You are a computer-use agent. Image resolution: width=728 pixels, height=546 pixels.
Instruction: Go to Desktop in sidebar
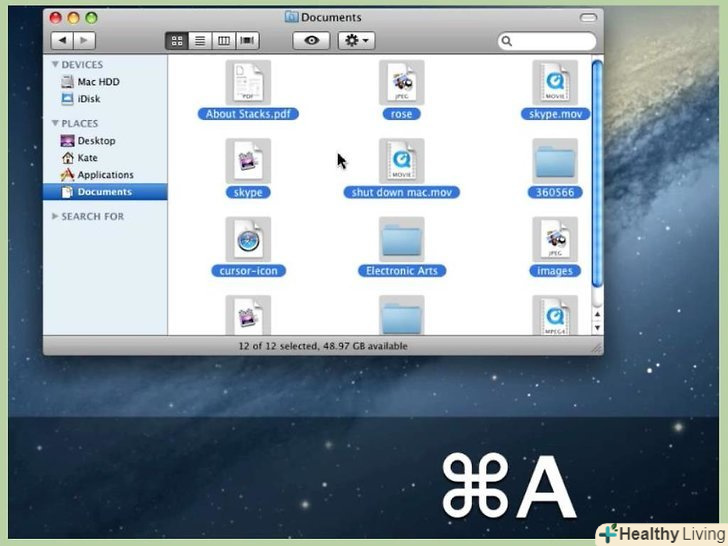pos(96,141)
